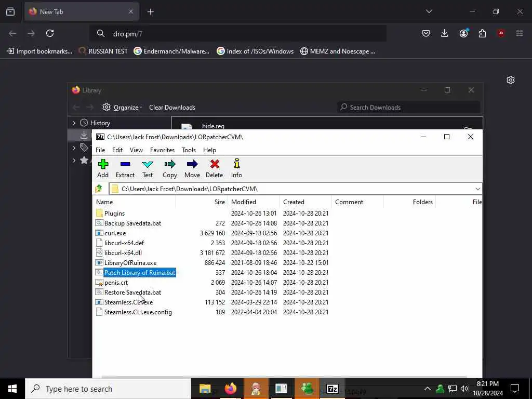This screenshot has width=532, height=399.
Task: Open the Tools menu
Action: (x=189, y=150)
